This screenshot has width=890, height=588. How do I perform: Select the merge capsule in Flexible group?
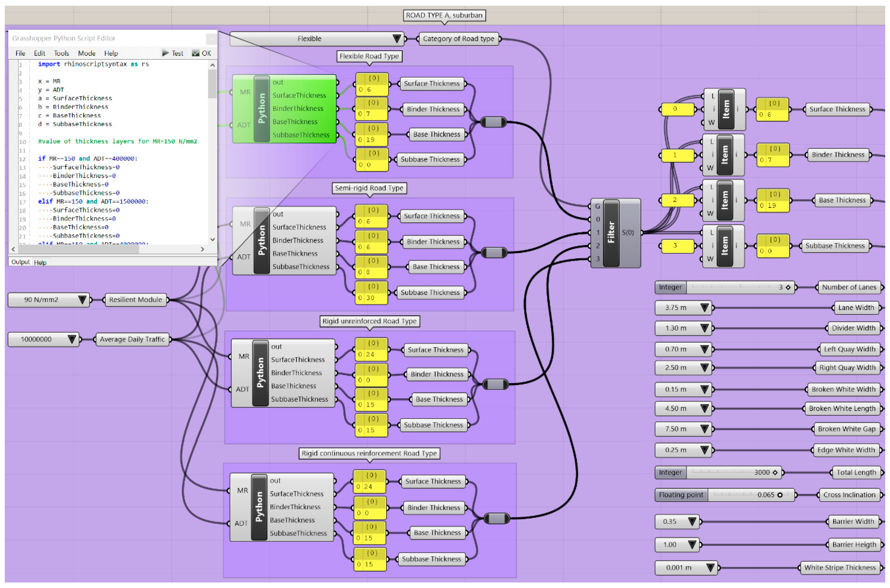(x=493, y=122)
